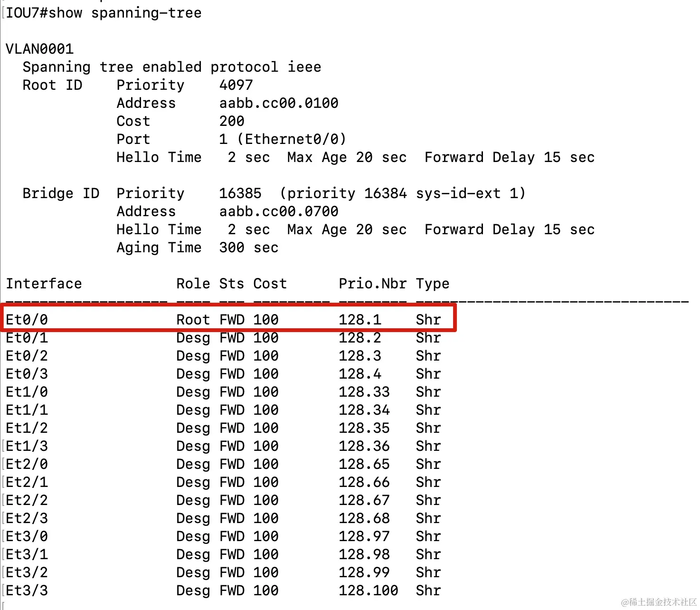Select interface Et1/3 row name

tap(27, 446)
